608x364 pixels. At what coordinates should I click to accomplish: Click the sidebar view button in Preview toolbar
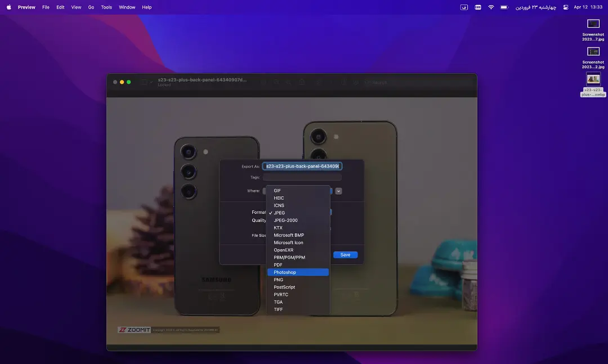click(x=144, y=82)
